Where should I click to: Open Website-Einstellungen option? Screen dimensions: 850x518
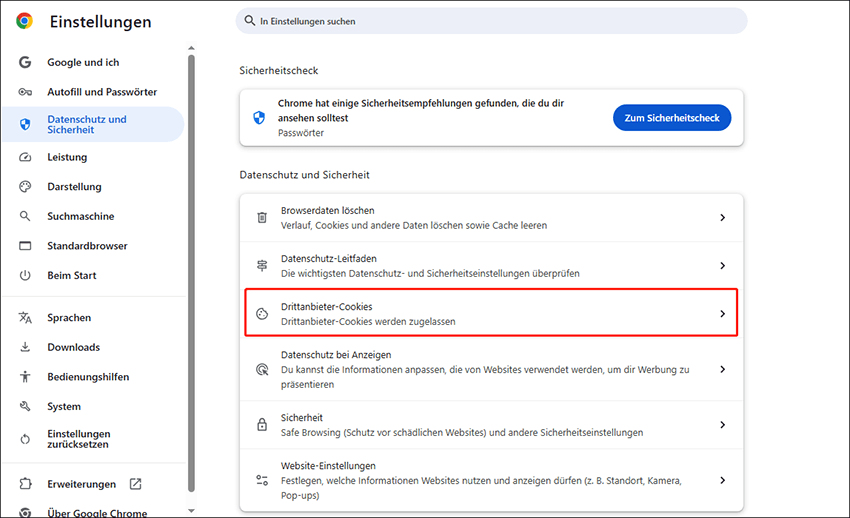(491, 480)
